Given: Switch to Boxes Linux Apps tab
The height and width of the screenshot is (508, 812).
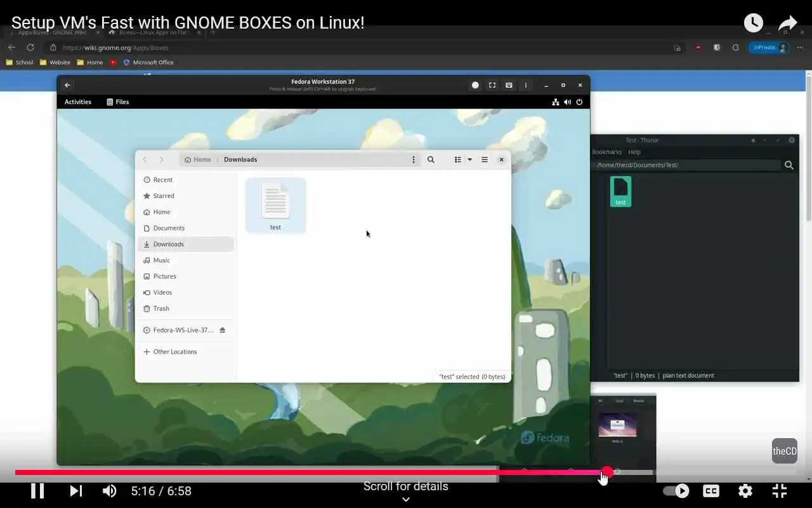Looking at the screenshot, I should pos(152,32).
